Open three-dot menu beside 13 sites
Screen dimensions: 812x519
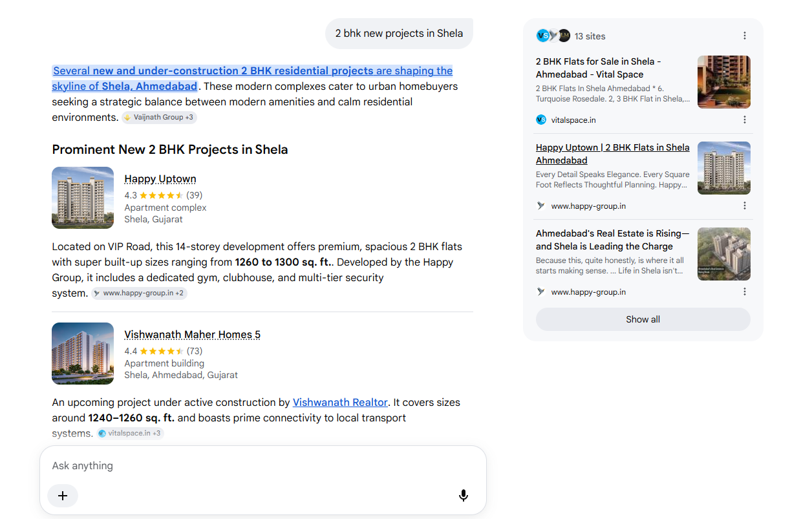pyautogui.click(x=744, y=36)
